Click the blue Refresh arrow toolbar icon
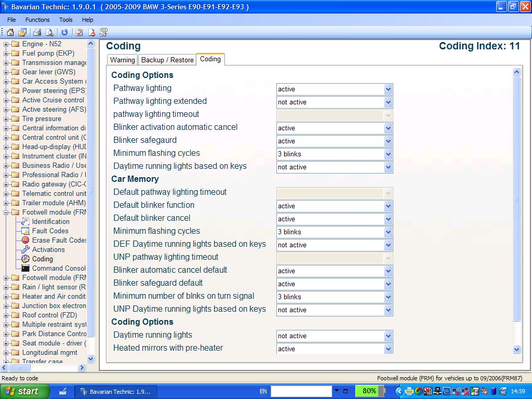 [64, 32]
